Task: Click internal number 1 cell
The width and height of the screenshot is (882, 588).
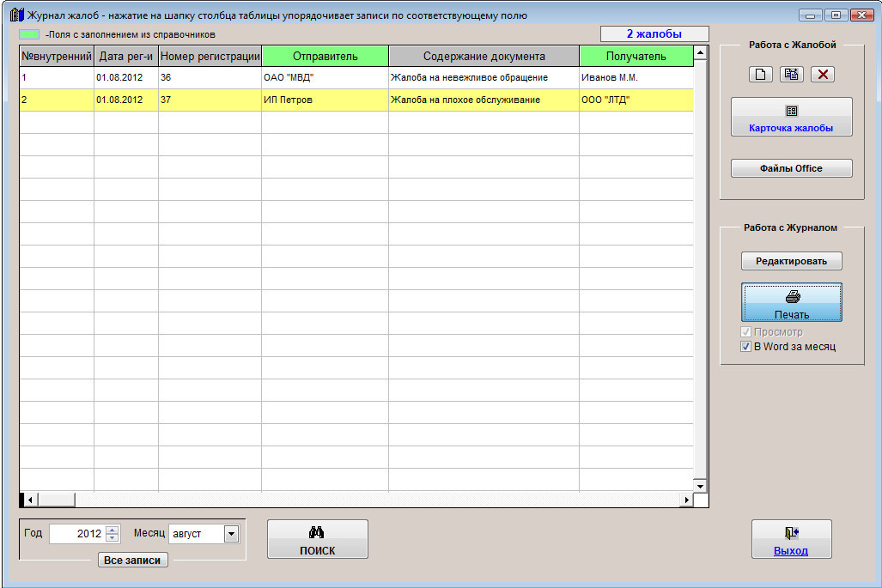Action: (56, 77)
